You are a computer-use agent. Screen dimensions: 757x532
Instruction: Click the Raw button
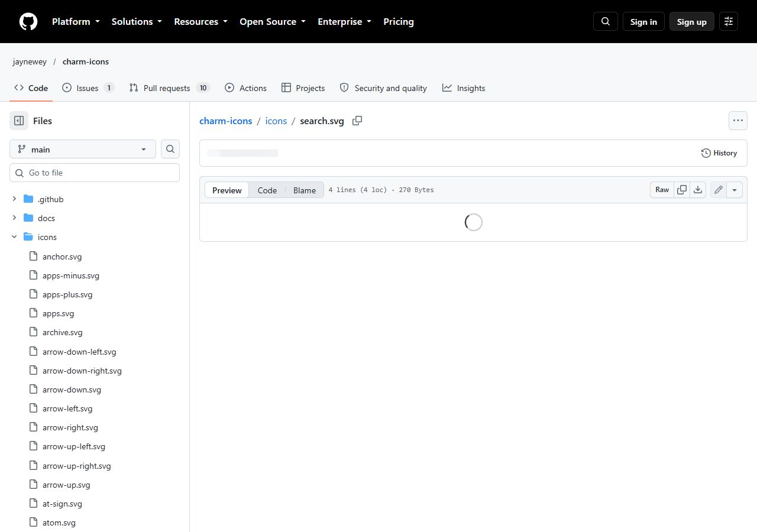pos(662,190)
